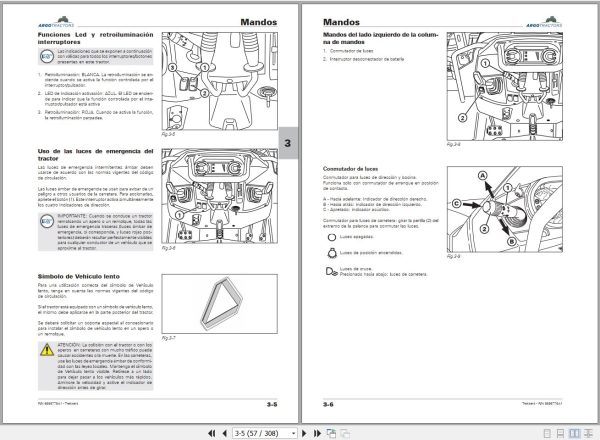Click the page number 3-6 in the footer
The width and height of the screenshot is (600, 440).
point(328,404)
